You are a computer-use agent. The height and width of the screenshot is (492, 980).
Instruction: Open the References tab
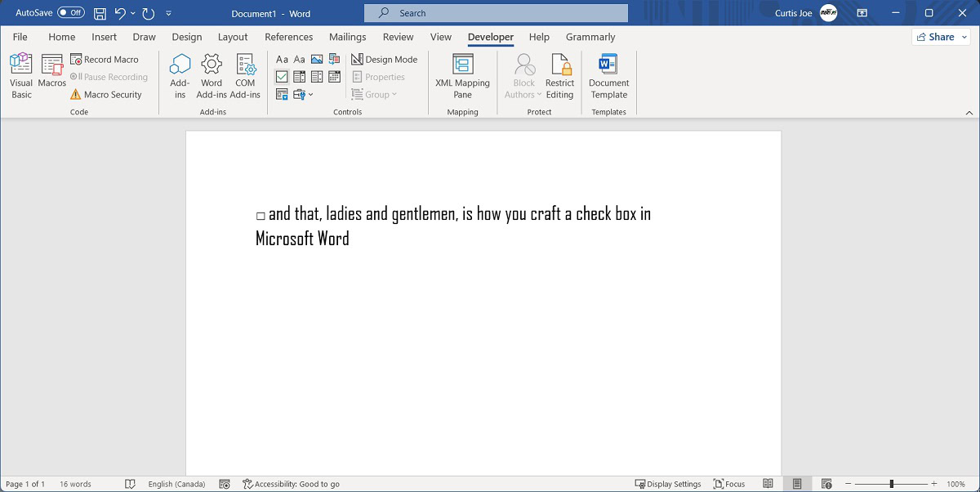coord(288,37)
